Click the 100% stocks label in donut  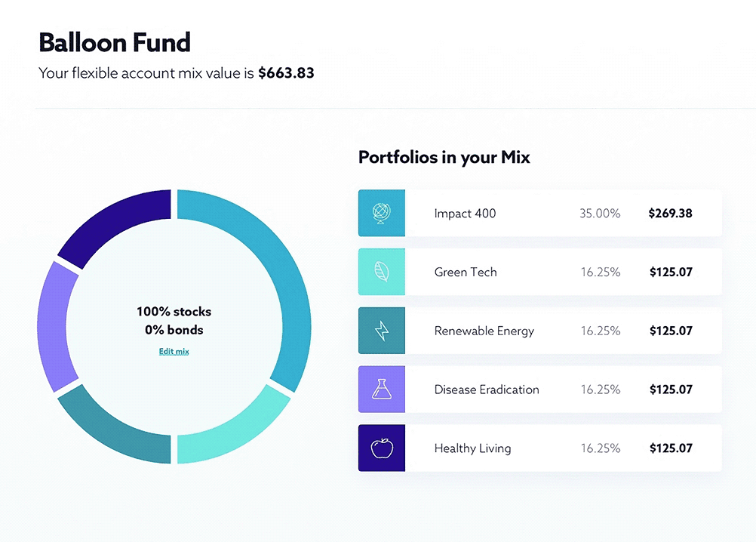click(x=174, y=312)
